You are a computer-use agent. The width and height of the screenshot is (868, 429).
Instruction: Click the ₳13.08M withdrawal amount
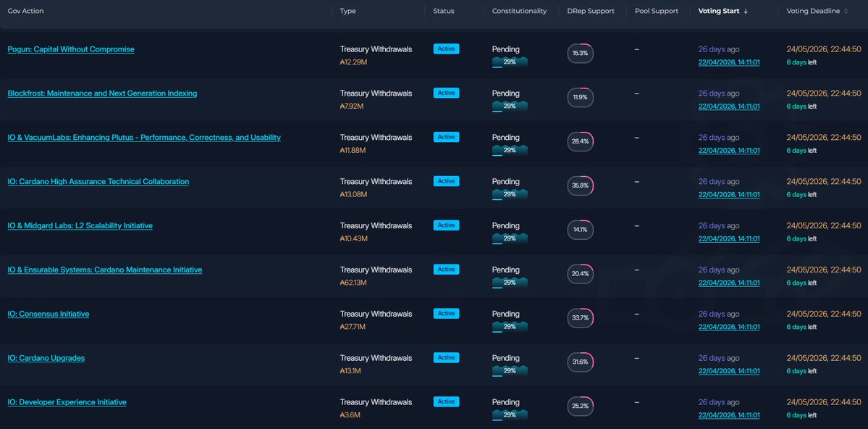coord(353,194)
